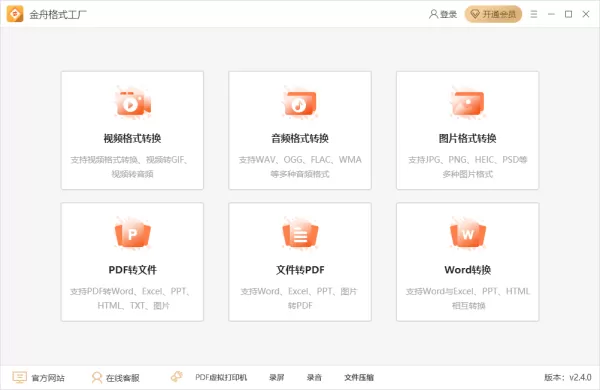Open the 录屏 screen recording tool
This screenshot has width=600, height=390.
point(276,378)
